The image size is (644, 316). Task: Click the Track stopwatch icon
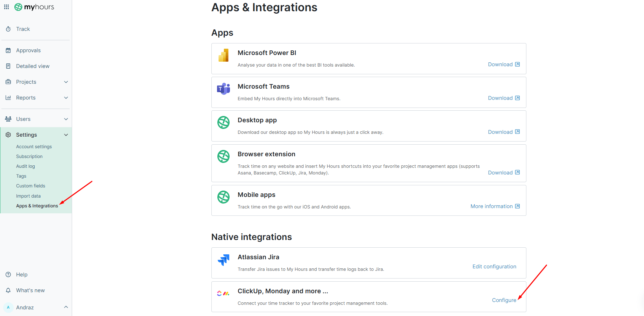coord(8,29)
